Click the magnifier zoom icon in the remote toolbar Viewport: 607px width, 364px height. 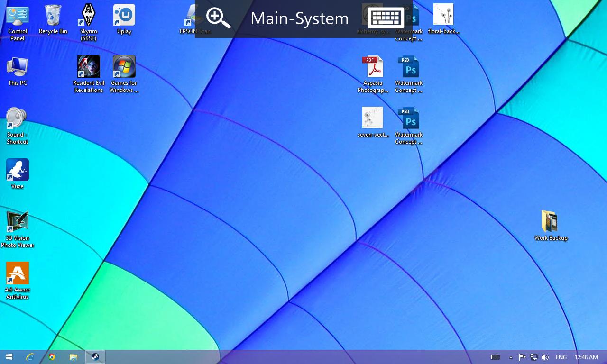[x=218, y=18]
